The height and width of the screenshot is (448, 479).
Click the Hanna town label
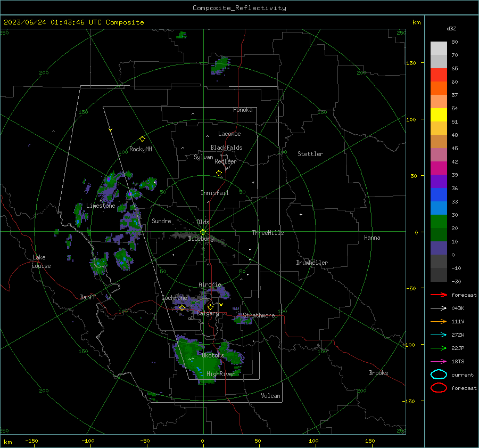372,238
